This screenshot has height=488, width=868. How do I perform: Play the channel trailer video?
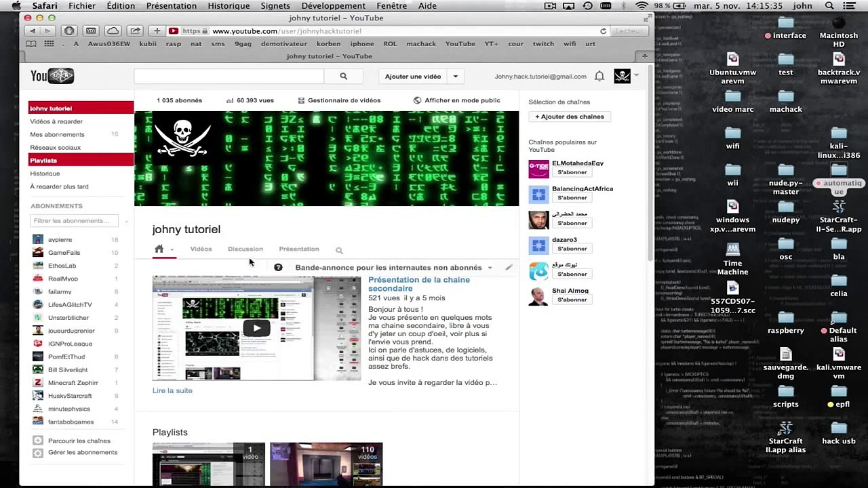tap(256, 328)
